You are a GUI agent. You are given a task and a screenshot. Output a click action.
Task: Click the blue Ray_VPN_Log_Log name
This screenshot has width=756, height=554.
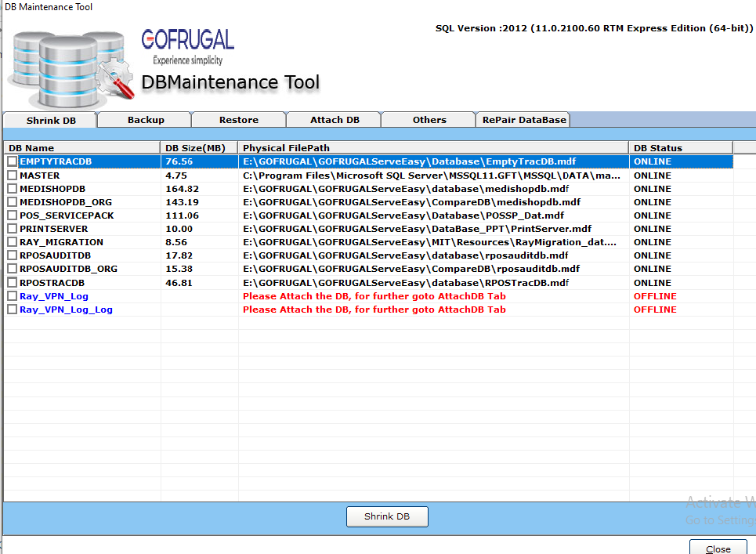click(66, 310)
